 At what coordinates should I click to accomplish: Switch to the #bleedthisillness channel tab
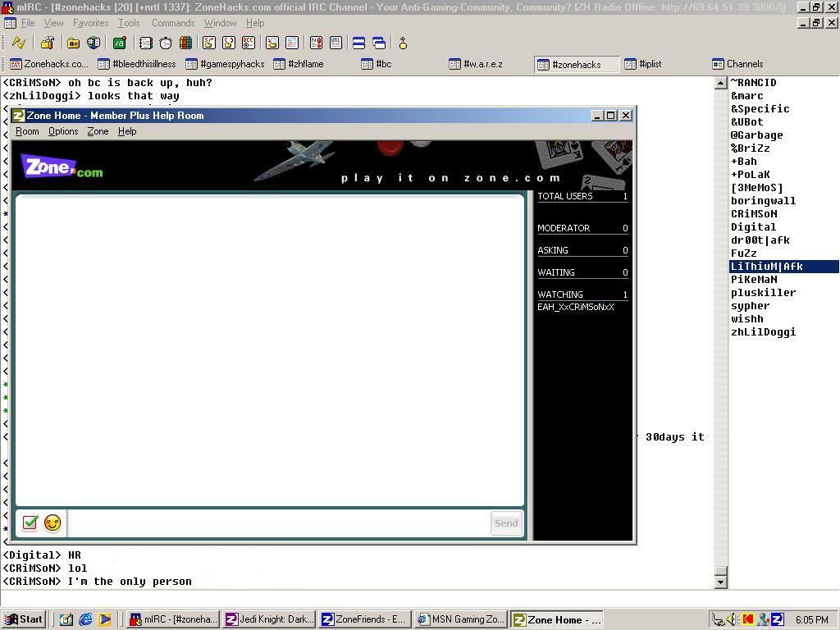137,64
